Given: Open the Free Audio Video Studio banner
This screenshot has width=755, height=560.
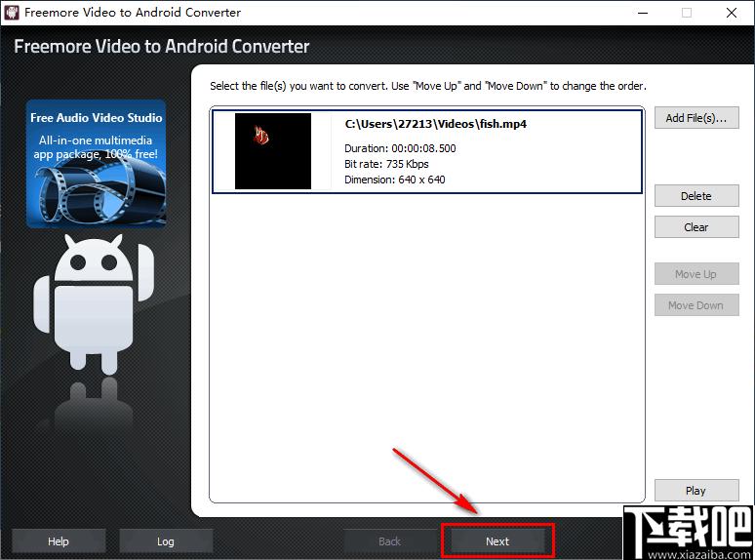Looking at the screenshot, I should [97, 164].
